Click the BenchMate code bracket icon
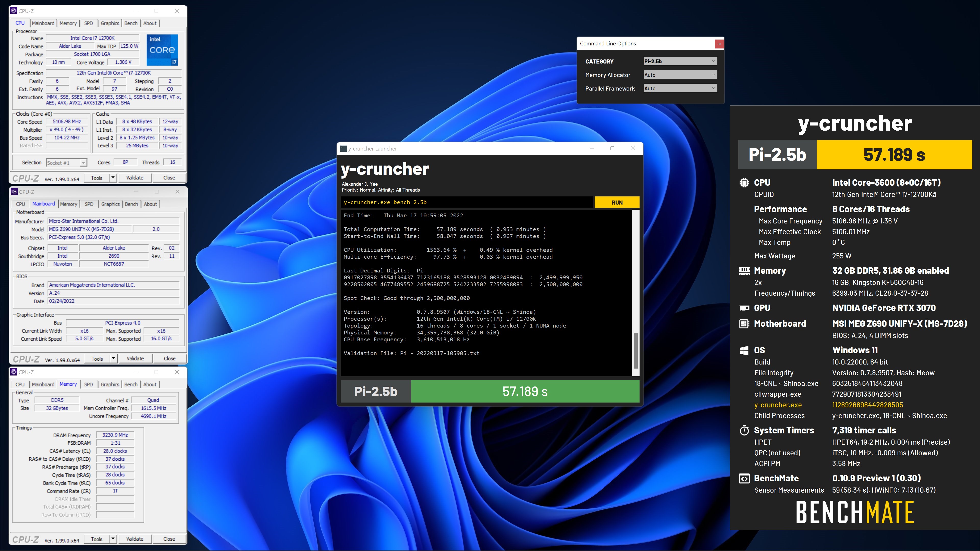This screenshot has height=551, width=980. tap(744, 478)
